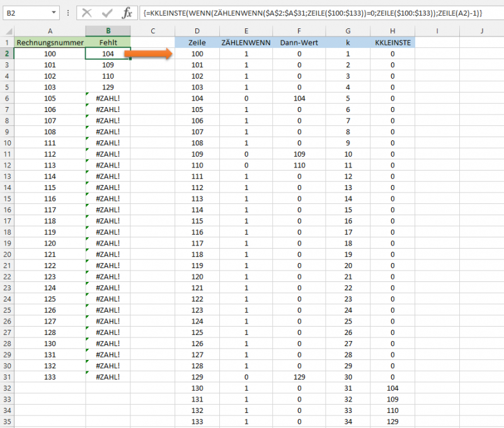
Task: Click the Fehlt cell containing 109
Action: click(108, 65)
